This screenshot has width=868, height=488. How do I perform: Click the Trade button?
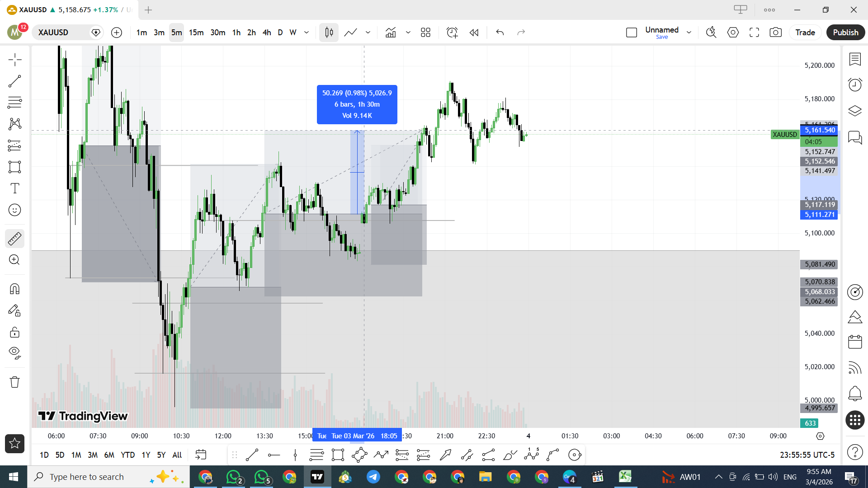pos(805,33)
